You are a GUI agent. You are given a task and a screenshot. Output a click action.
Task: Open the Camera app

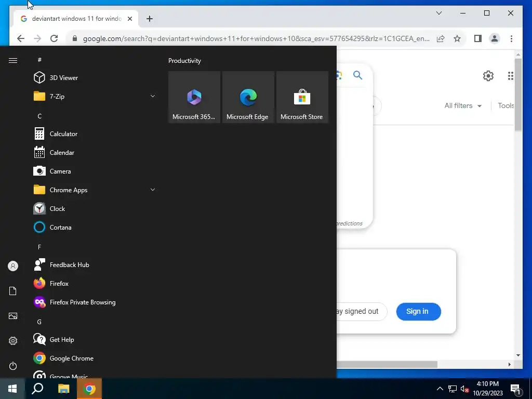point(95,171)
